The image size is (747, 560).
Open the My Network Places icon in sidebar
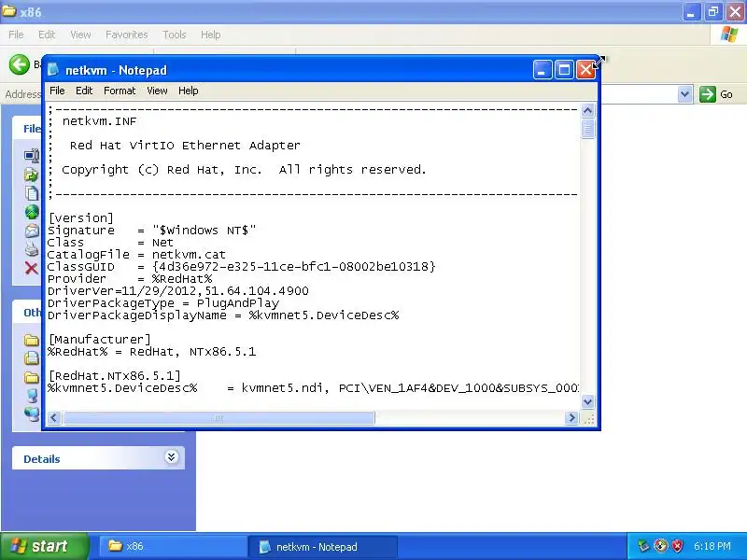pyautogui.click(x=32, y=414)
